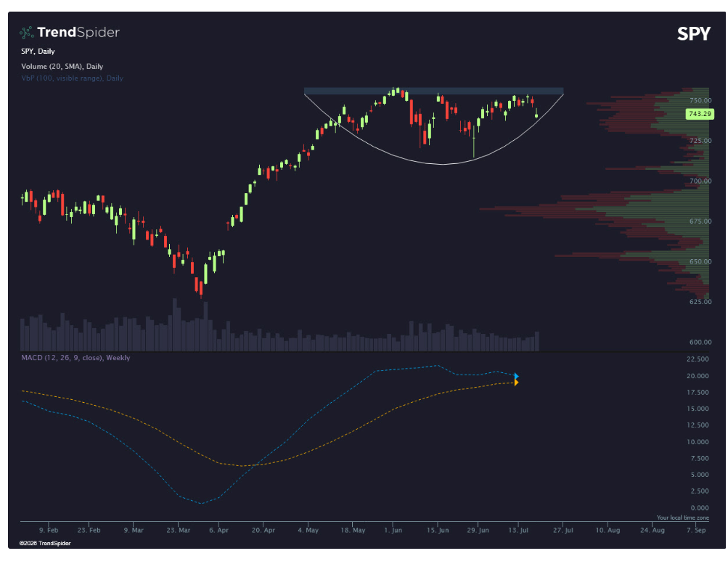Viewport: 728px width, 564px height.
Task: Click Your local time zone link
Action: coord(682,518)
